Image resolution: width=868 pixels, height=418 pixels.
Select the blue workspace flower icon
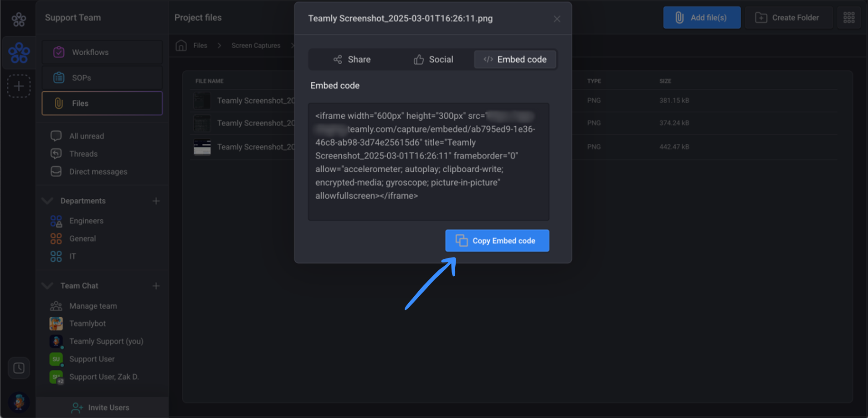point(19,53)
